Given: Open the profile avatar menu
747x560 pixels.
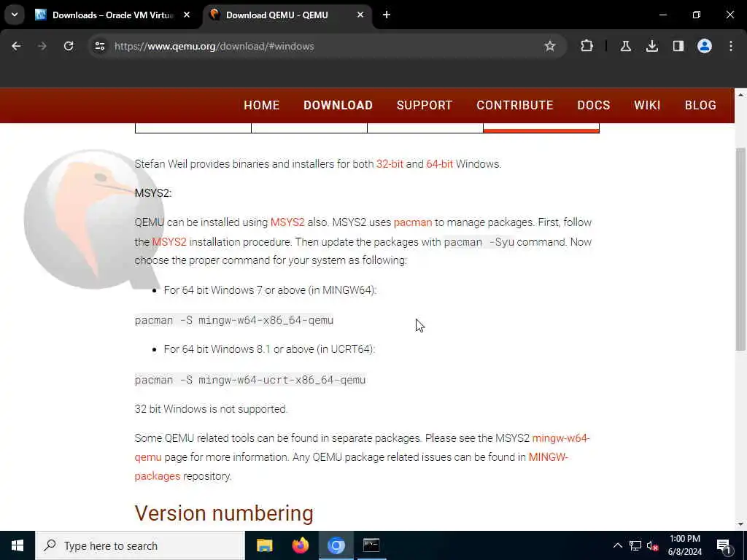Looking at the screenshot, I should coord(704,46).
